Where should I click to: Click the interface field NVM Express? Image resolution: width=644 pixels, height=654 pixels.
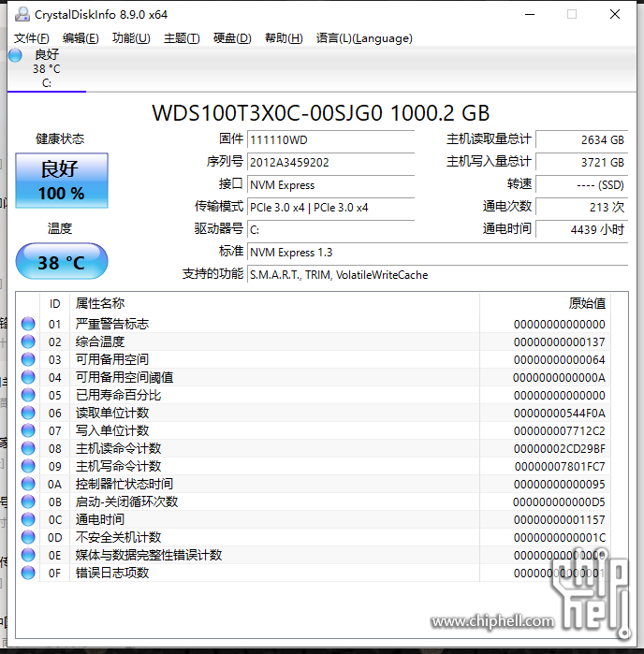click(331, 184)
